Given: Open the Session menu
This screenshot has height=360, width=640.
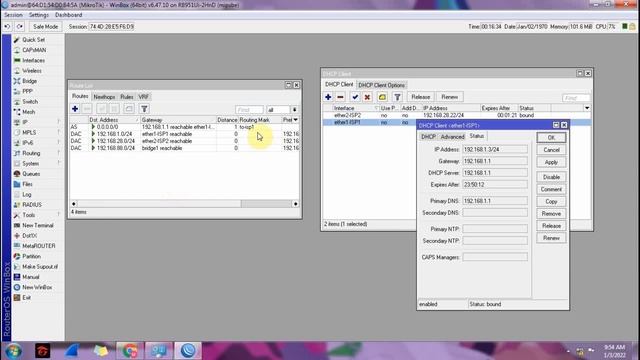Looking at the screenshot, I should [x=13, y=15].
